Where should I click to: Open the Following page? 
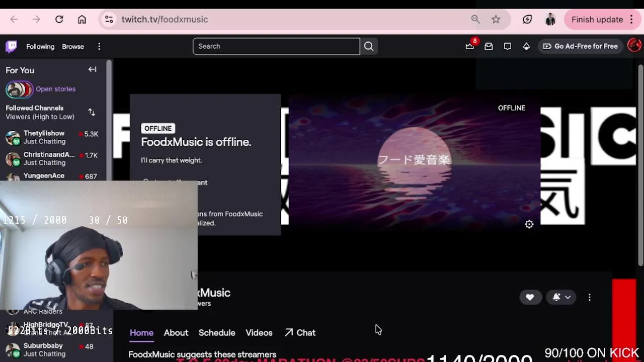click(40, 46)
